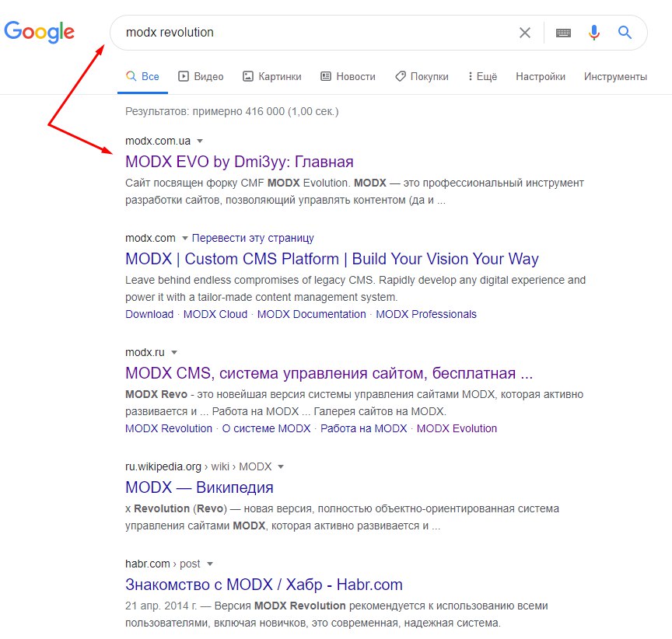Image resolution: width=672 pixels, height=639 pixels.
Task: Expand dropdown arrow next to modx.ru
Action: coord(174,352)
